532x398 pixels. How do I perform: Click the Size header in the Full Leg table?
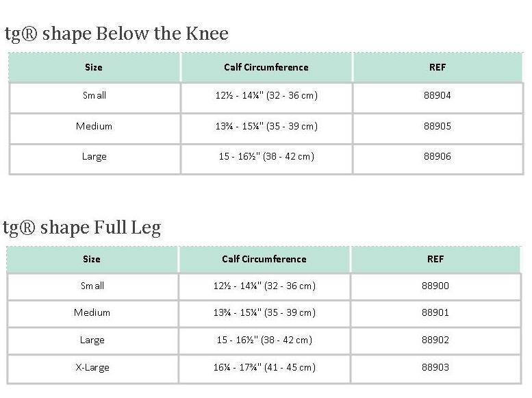pyautogui.click(x=92, y=260)
